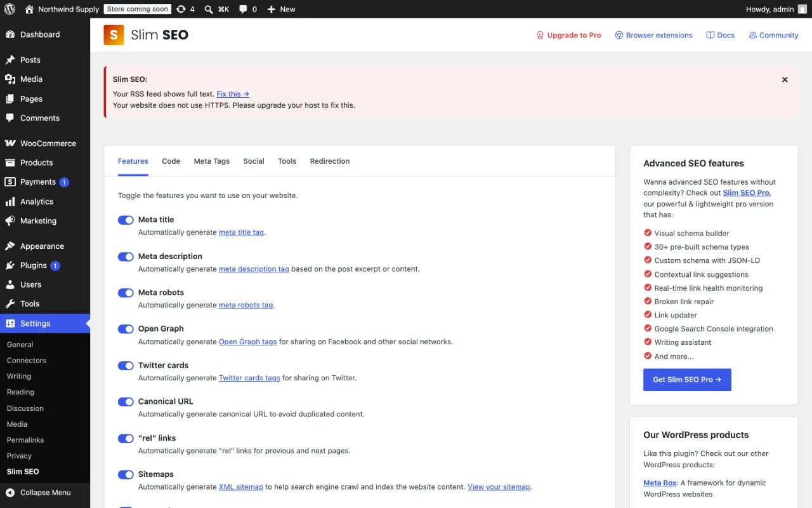Open the XML sitemap link

coord(241,487)
